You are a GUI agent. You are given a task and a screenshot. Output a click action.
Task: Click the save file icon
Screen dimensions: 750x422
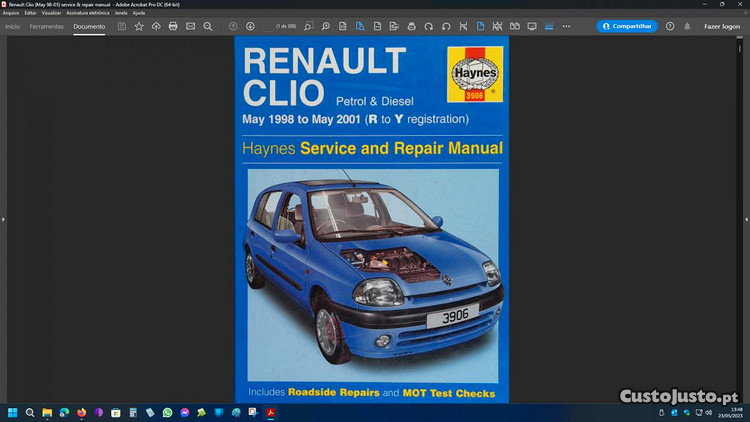coord(122,26)
